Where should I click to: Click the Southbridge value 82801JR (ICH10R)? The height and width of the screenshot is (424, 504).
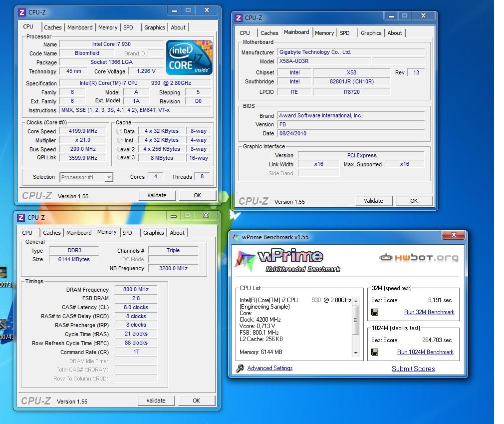coord(352,82)
